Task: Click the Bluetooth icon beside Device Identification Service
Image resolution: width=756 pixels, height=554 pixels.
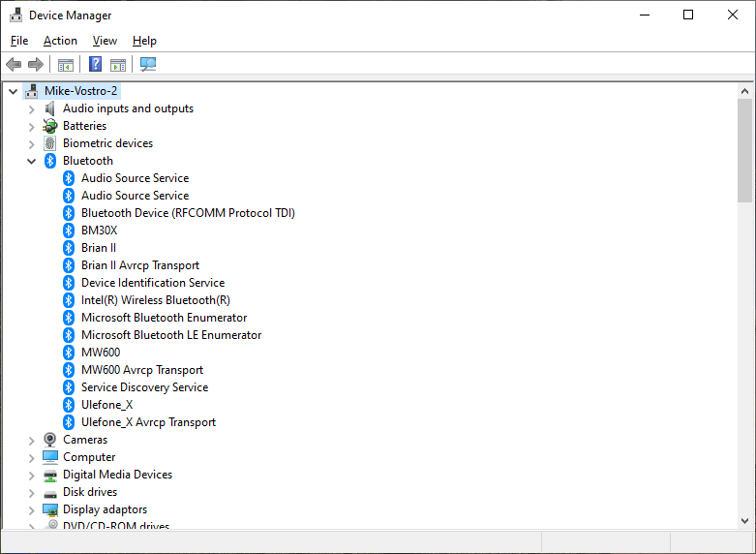Action: pyautogui.click(x=69, y=283)
